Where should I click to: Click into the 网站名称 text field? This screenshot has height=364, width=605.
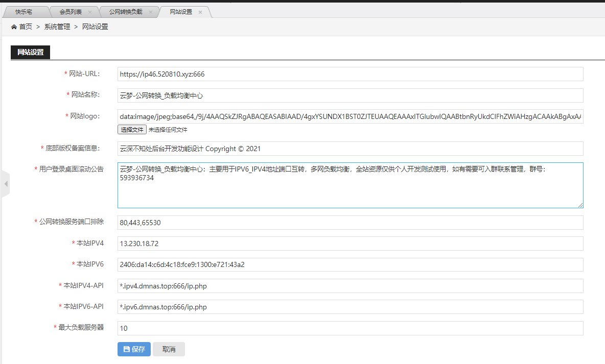(350, 95)
